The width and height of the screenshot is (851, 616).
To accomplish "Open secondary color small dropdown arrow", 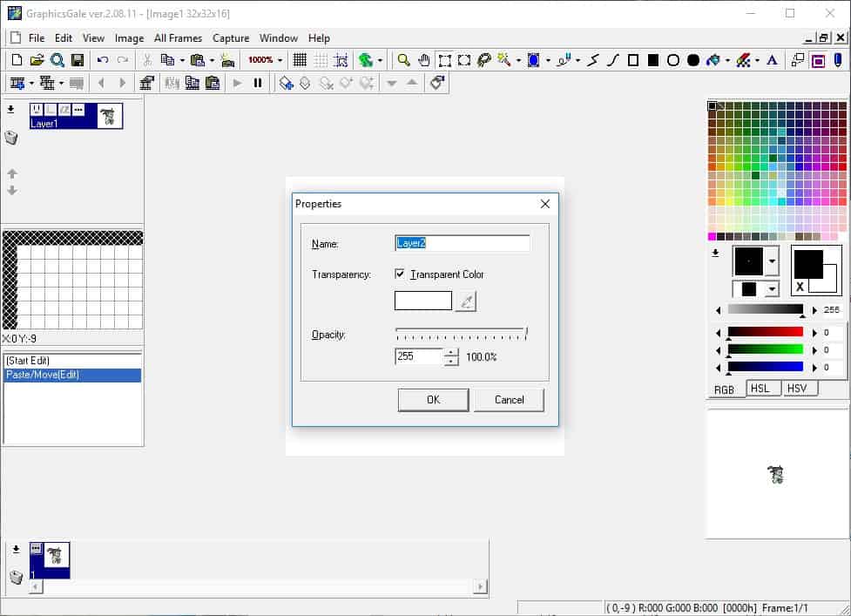I will tap(772, 289).
